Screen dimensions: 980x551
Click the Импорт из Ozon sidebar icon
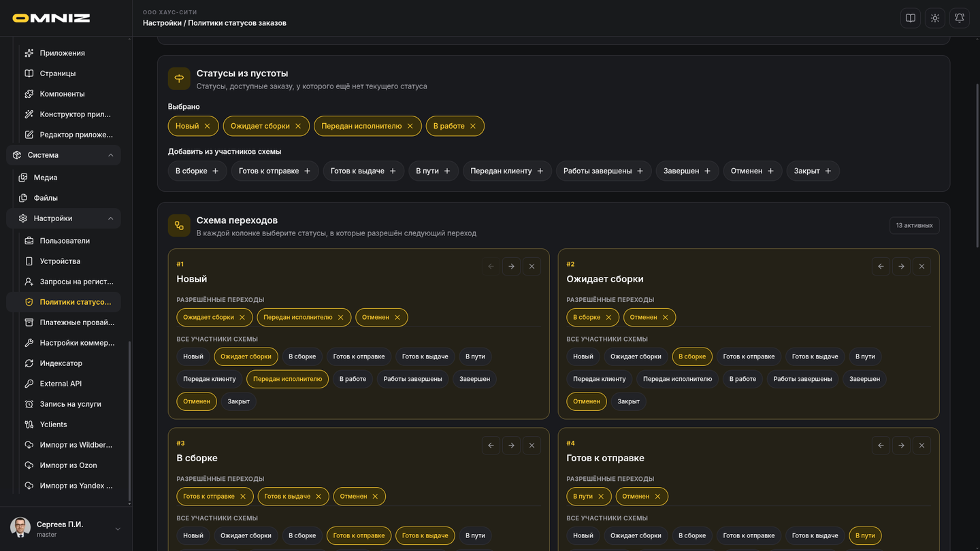pyautogui.click(x=29, y=465)
